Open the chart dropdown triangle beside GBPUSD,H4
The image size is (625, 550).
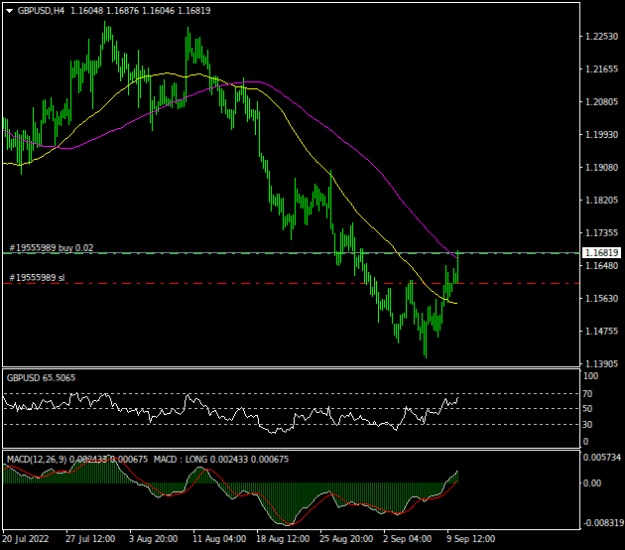pyautogui.click(x=9, y=11)
